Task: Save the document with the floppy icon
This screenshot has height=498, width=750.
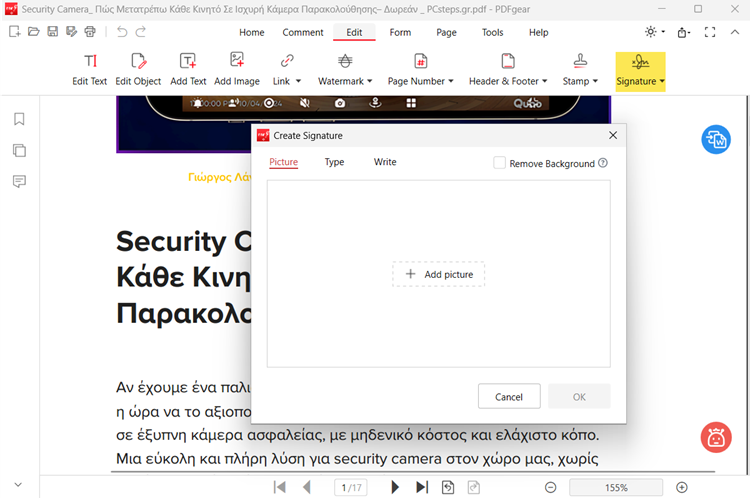Action: 53,32
